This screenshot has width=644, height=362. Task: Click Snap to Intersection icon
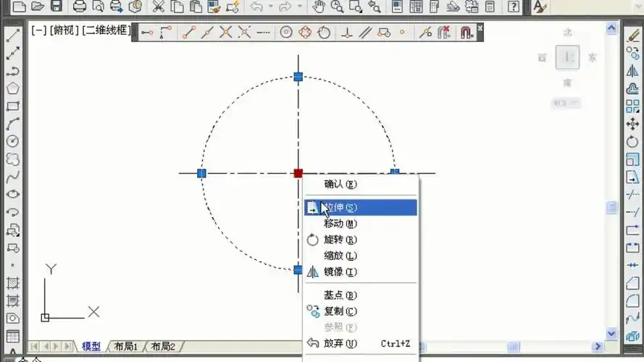(225, 33)
